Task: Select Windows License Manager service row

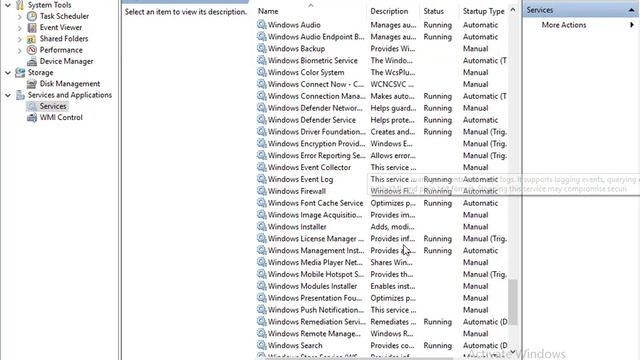Action: (x=382, y=238)
